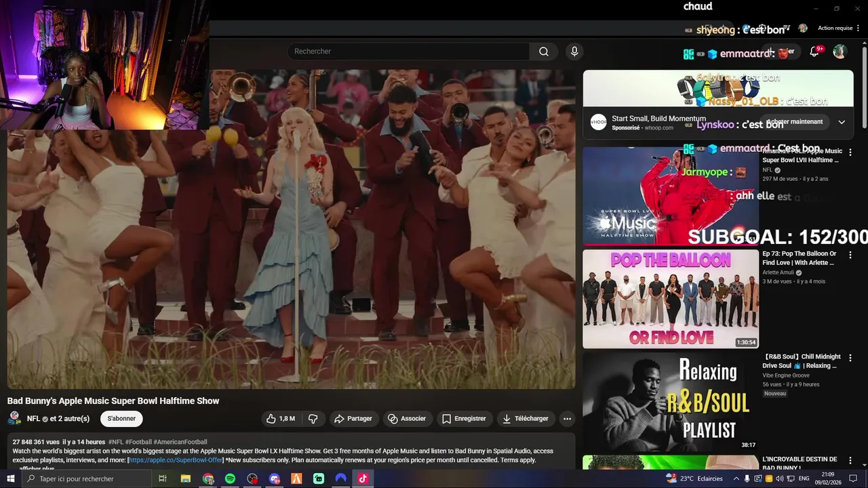Viewport: 868px width, 488px height.
Task: Open options for Pop The Balloon video
Action: point(850,255)
